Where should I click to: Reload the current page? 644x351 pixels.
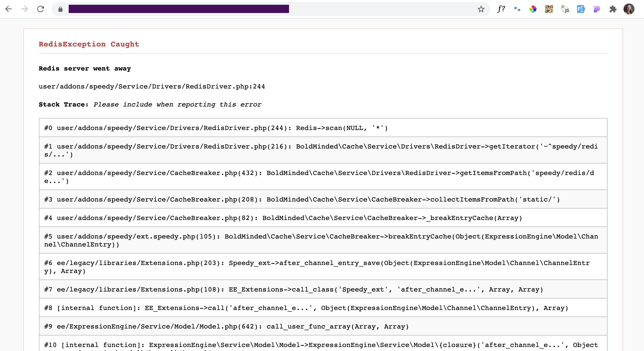pyautogui.click(x=40, y=9)
